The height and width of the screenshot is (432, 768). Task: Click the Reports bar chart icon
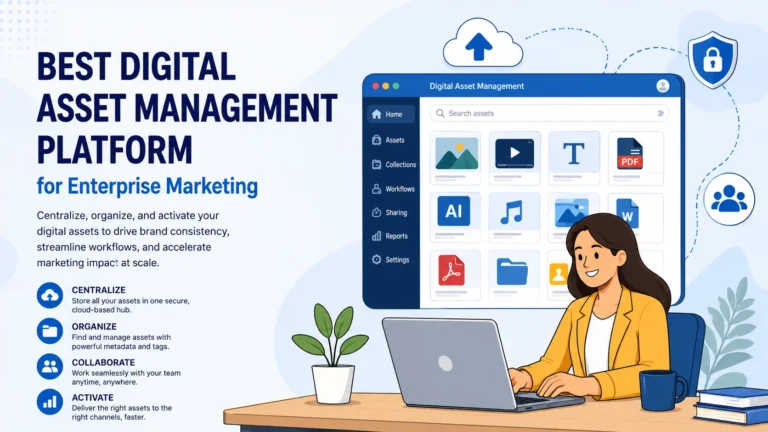click(376, 236)
